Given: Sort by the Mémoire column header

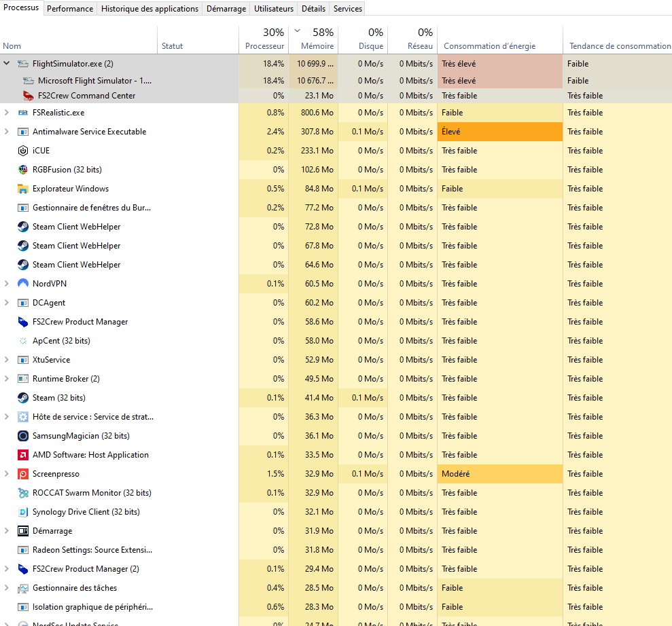Looking at the screenshot, I should (x=313, y=40).
